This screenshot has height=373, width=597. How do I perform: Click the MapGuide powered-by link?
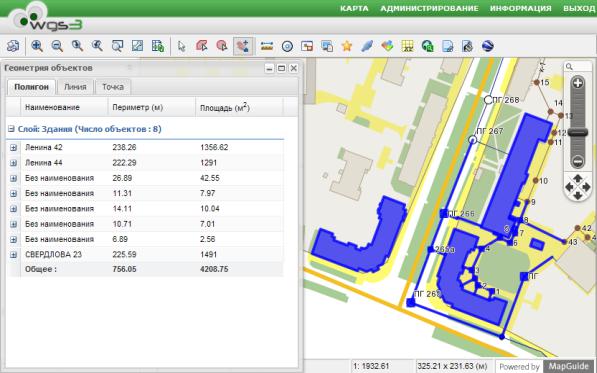point(568,366)
